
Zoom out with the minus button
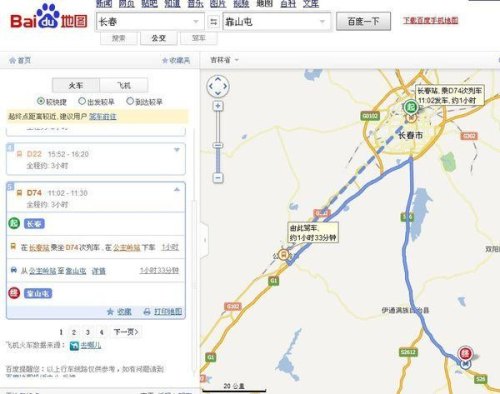coord(218,178)
